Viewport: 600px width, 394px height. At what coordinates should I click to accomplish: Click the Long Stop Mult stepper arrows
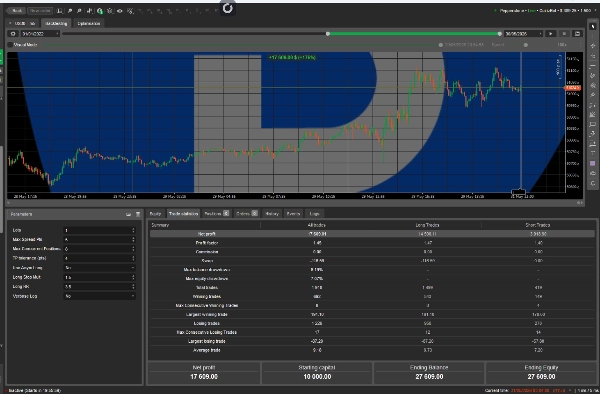(x=133, y=277)
